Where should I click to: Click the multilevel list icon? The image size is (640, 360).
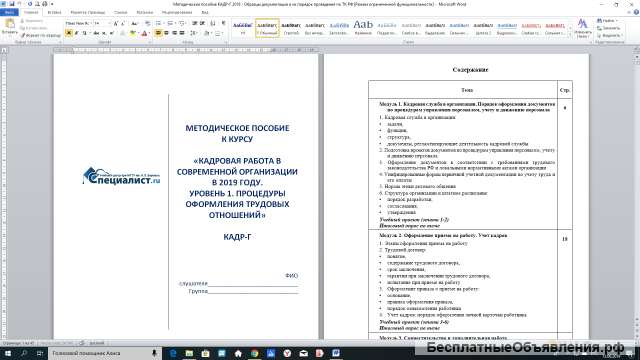[x=182, y=23]
